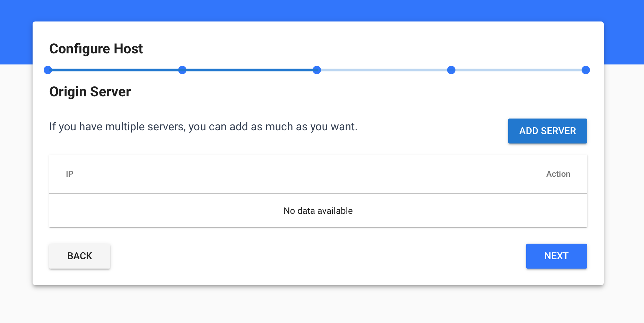Click the light progress line after third dot
The height and width of the screenshot is (323, 644).
coord(384,70)
